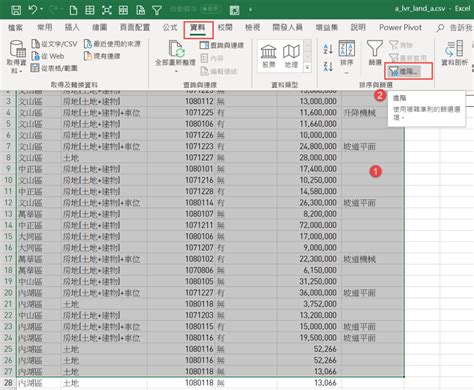
Task: Switch to the 開發人員 (Developer) tab
Action: coord(287,27)
